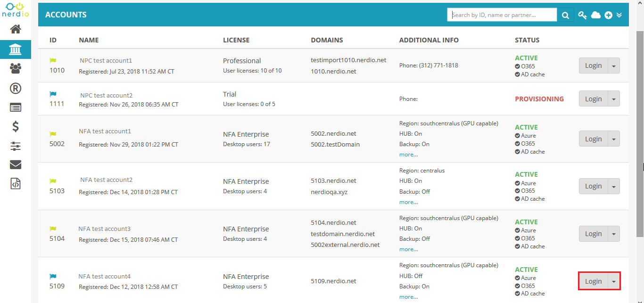This screenshot has width=644, height=303.
Task: Open the Home icon in the sidebar
Action: (x=16, y=30)
